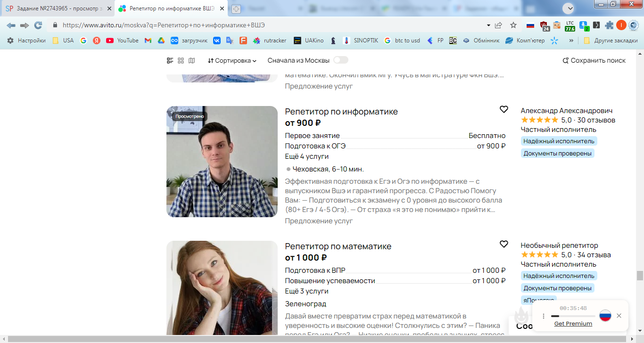This screenshot has width=644, height=343.
Task: Close the 'Задание №2743965' tab
Action: pyautogui.click(x=109, y=8)
